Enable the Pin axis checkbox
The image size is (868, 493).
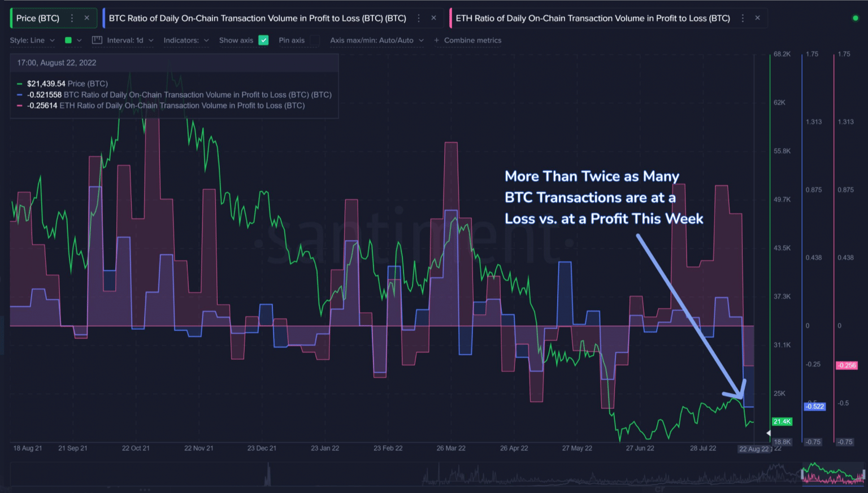[315, 40]
